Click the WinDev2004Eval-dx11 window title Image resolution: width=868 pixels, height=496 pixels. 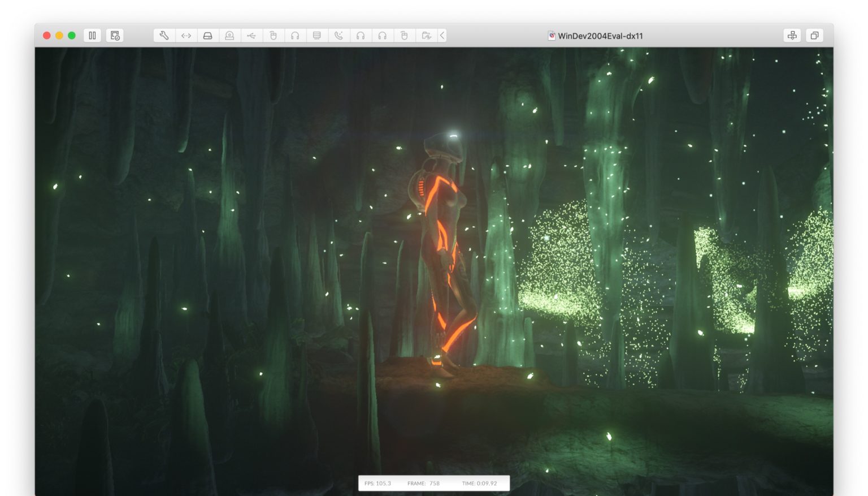[x=600, y=36]
